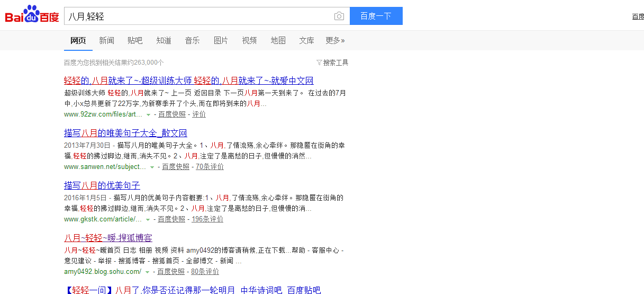The image size is (644, 294).
Task: Open the 贴吧 tab
Action: (x=135, y=40)
